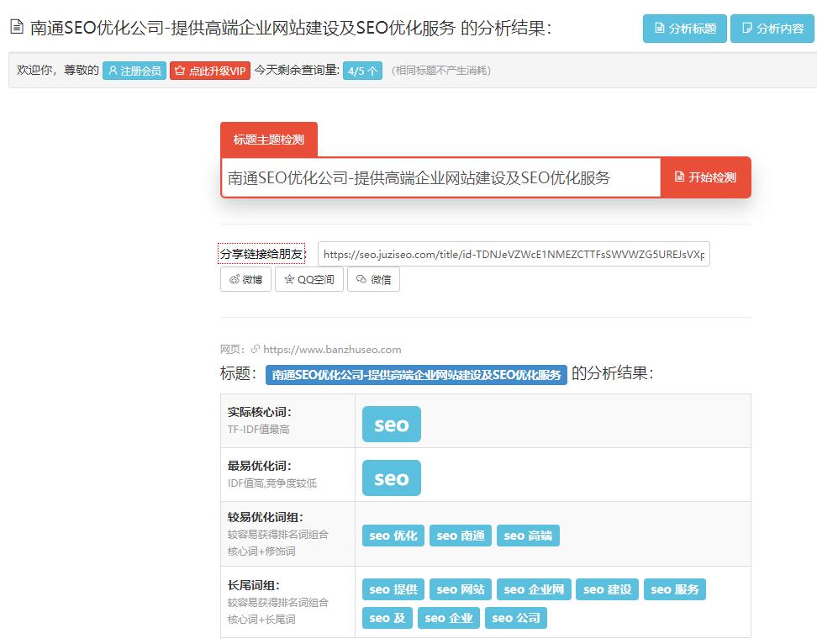This screenshot has width=817, height=644.
Task: Click the 'seo 服务' long-tail tag
Action: coord(675,589)
